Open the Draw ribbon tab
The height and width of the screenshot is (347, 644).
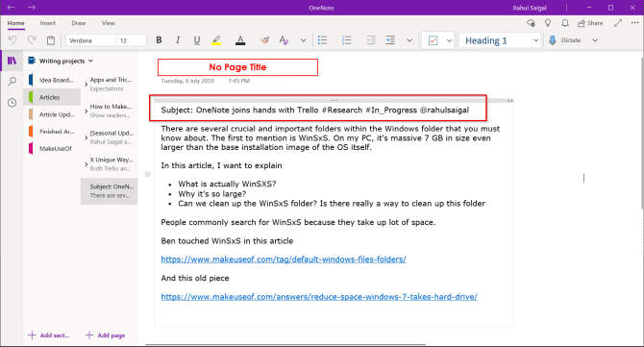(x=79, y=23)
